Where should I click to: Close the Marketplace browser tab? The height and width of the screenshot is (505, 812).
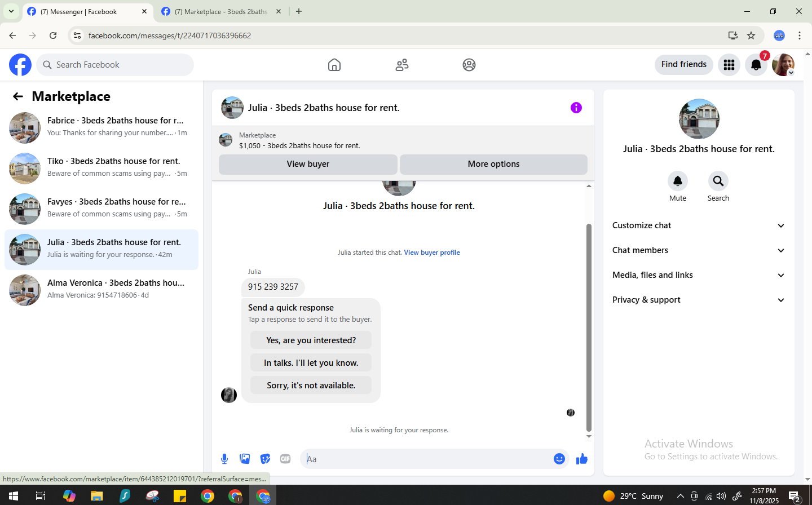click(279, 11)
